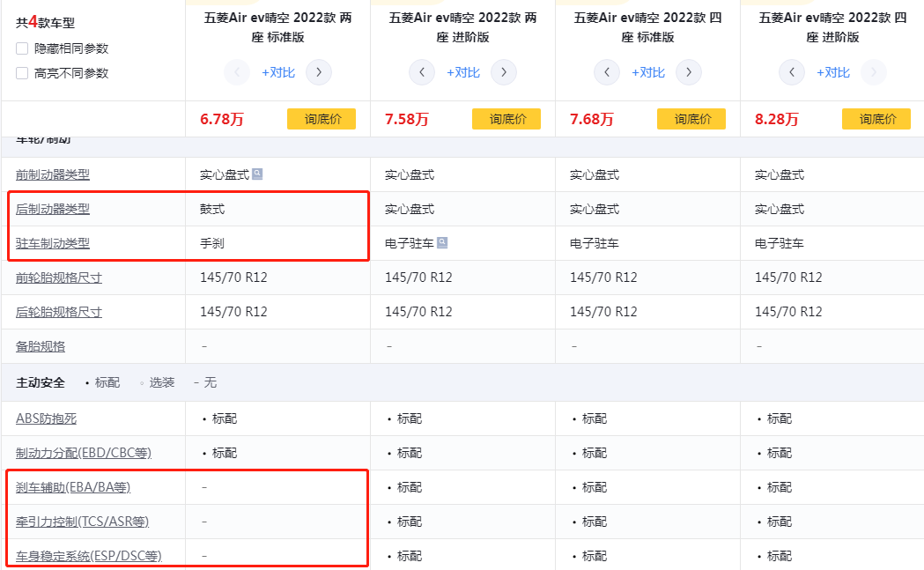Viewport: 924px width, 570px height.
Task: Click +对比 for the 四座 进阶版
Action: 833,72
